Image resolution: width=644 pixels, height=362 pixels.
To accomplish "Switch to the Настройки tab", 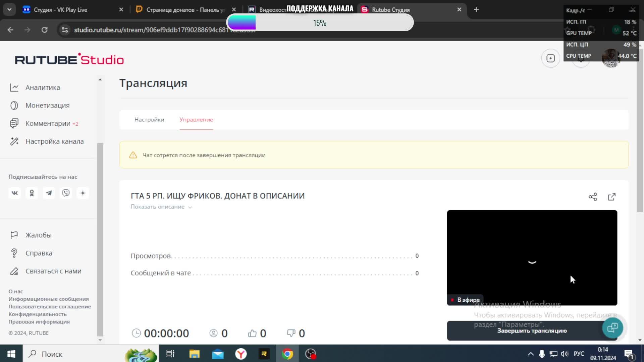I will (x=149, y=120).
